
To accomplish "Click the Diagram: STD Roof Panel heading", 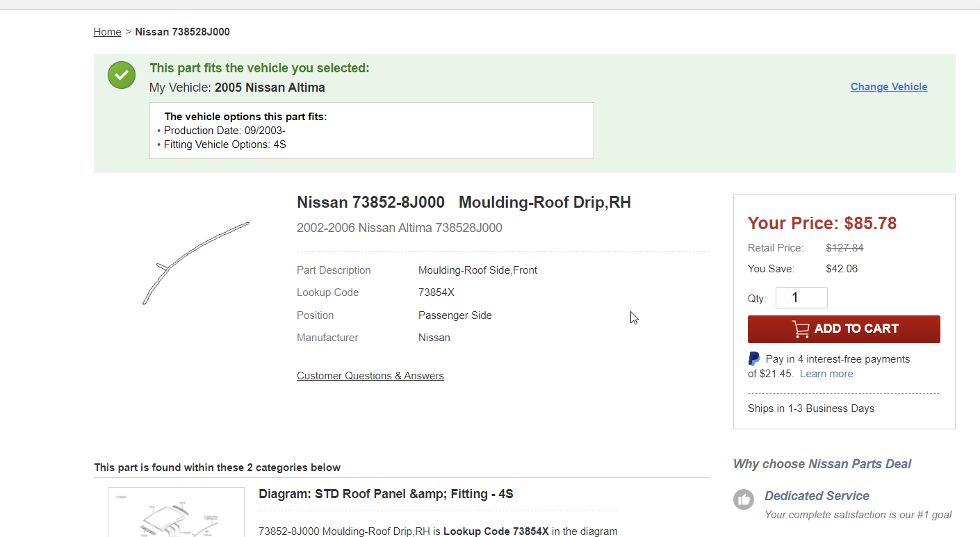I will (x=386, y=494).
